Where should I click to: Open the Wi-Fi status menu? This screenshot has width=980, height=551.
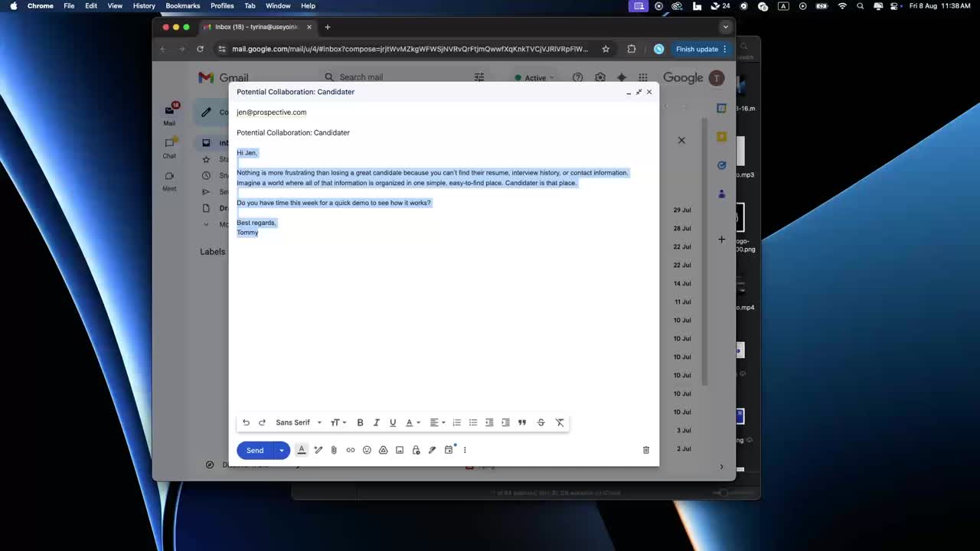tap(843, 5)
